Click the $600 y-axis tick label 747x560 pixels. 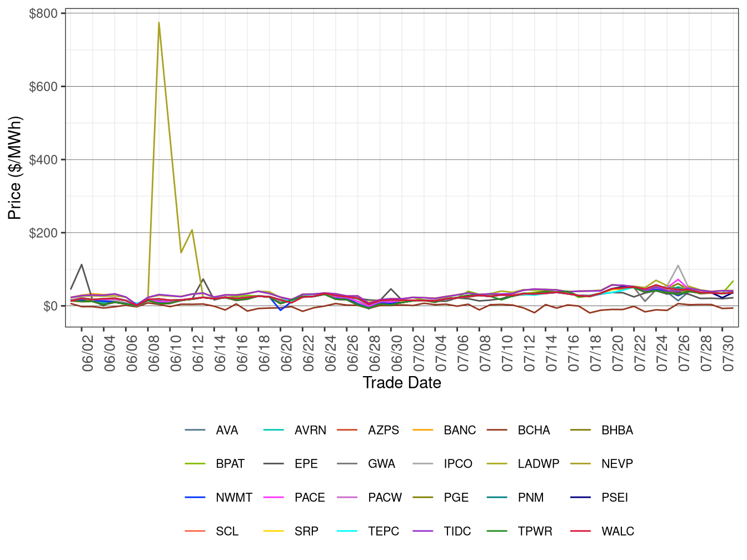pos(43,87)
